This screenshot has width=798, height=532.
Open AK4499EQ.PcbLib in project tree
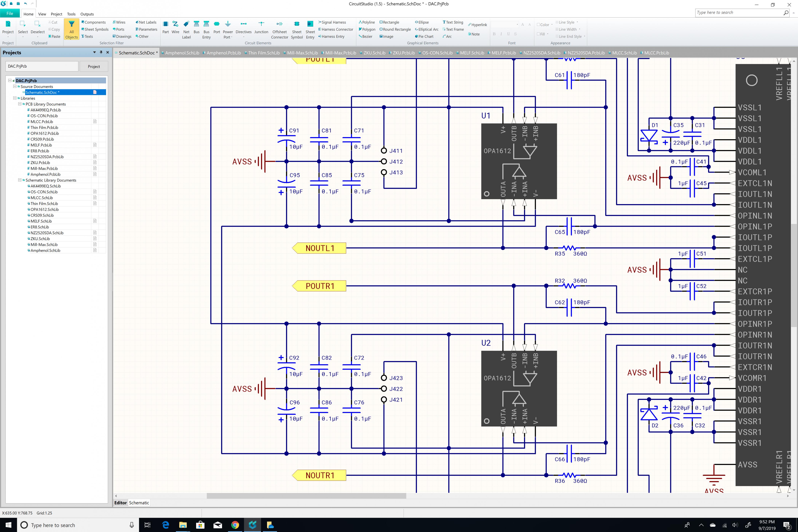click(46, 110)
